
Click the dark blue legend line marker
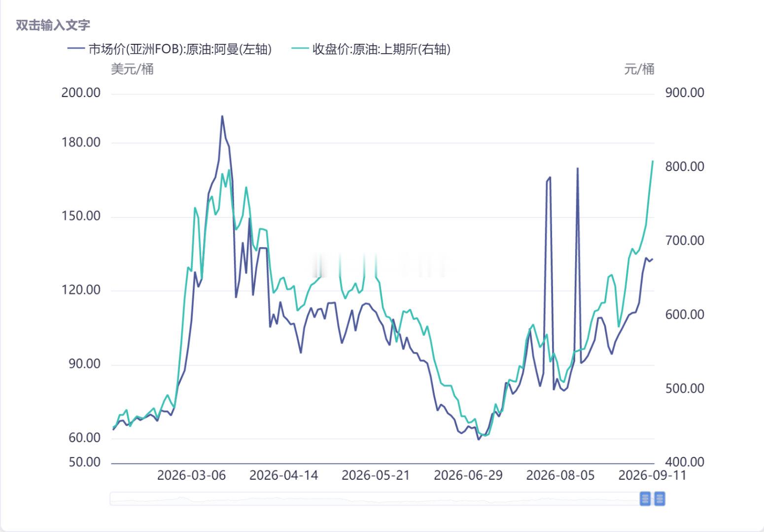coord(75,49)
